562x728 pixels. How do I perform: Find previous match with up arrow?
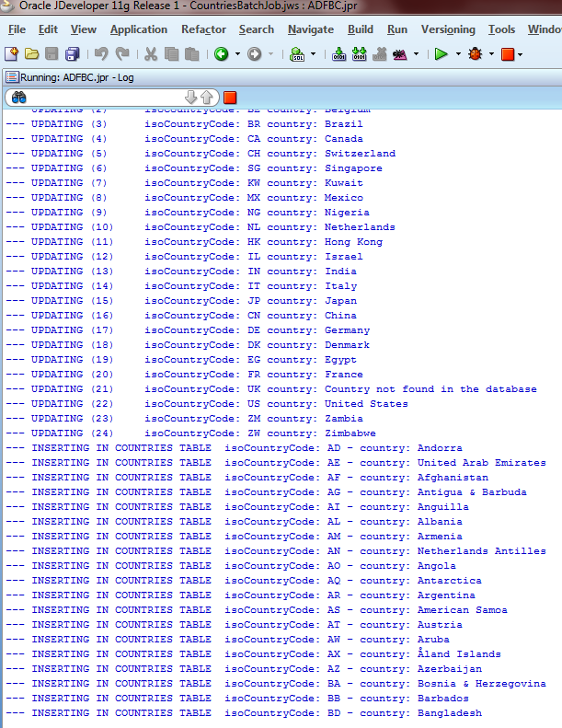[207, 97]
